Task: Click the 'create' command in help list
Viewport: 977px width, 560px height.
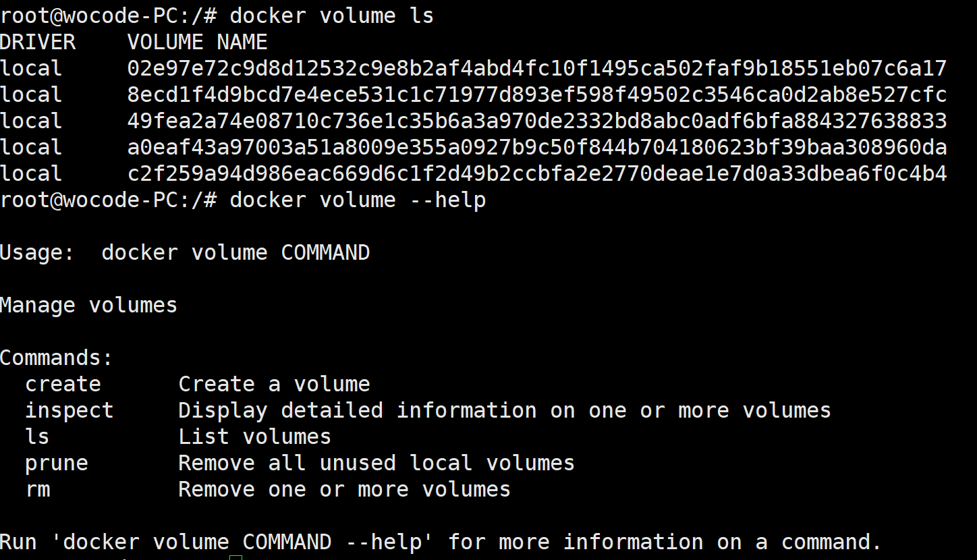Action: tap(63, 384)
